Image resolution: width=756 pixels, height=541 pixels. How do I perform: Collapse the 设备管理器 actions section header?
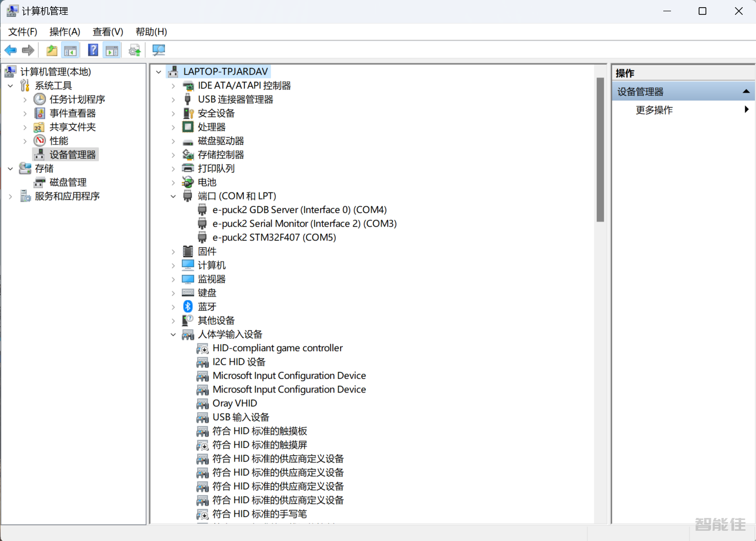(746, 92)
